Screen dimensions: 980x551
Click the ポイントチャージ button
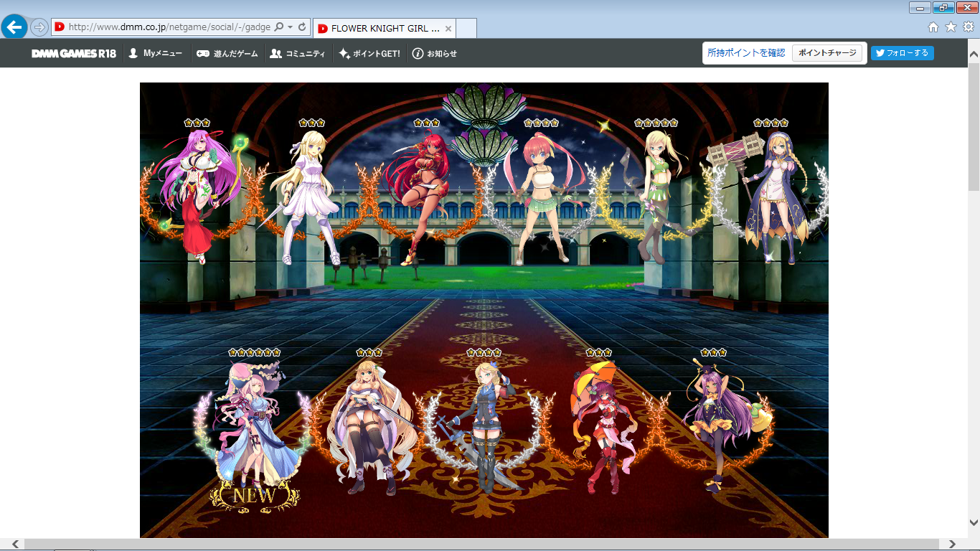pyautogui.click(x=827, y=53)
